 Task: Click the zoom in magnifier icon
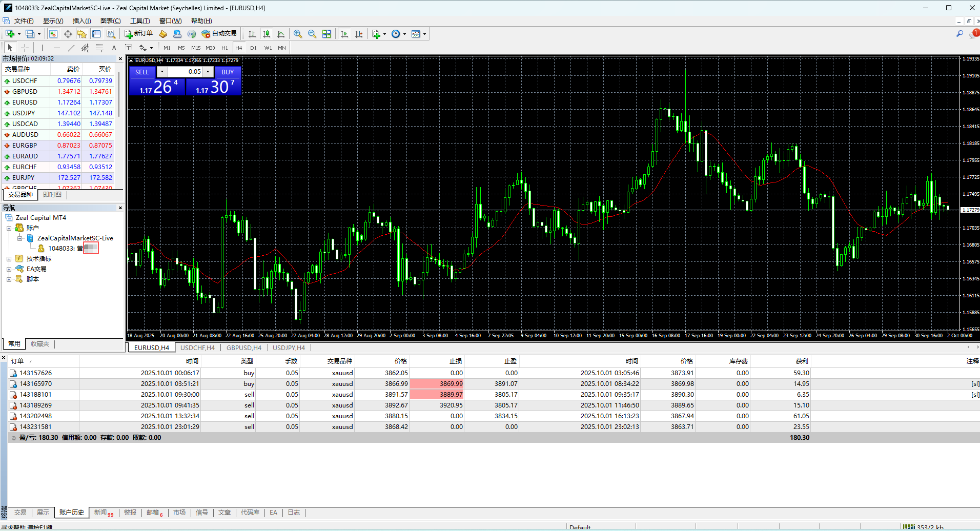(x=297, y=34)
